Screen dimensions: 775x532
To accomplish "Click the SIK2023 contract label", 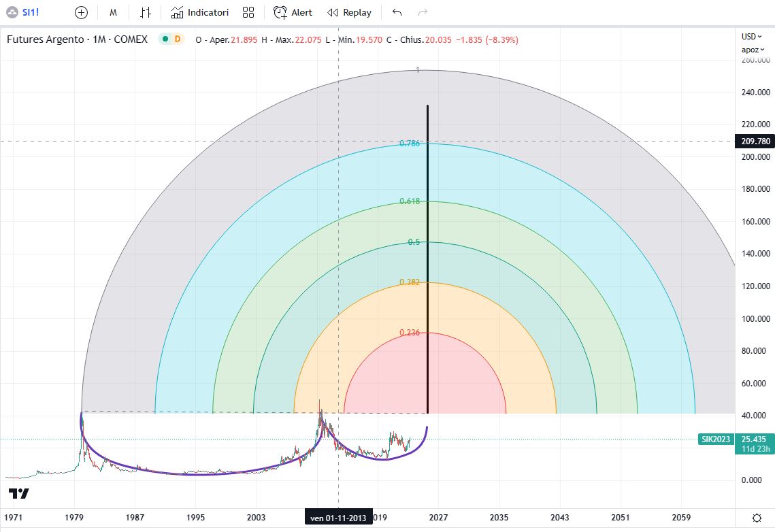I will point(716,439).
